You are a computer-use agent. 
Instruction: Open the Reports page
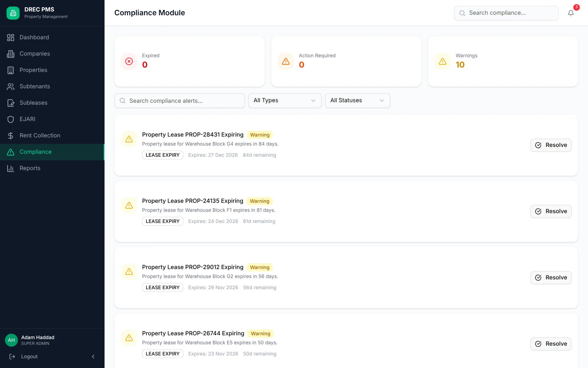(x=52, y=168)
